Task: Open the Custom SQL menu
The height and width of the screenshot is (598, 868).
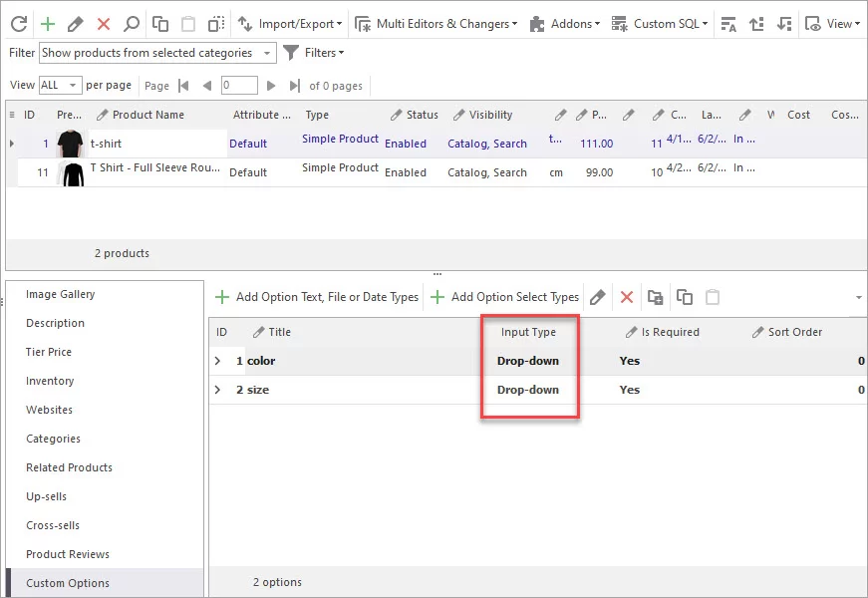Action: tap(660, 24)
